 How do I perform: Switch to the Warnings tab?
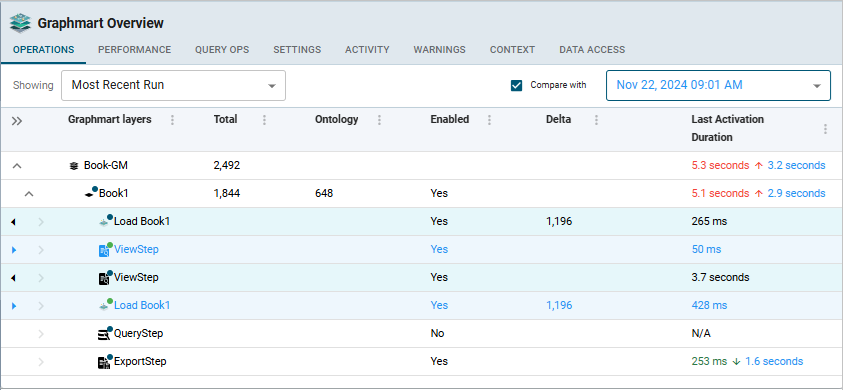tap(439, 50)
